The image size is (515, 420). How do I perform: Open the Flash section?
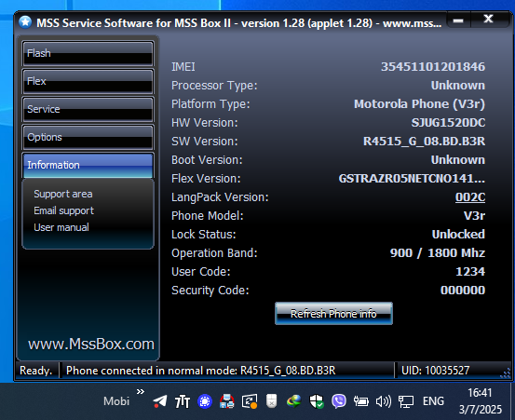point(88,53)
